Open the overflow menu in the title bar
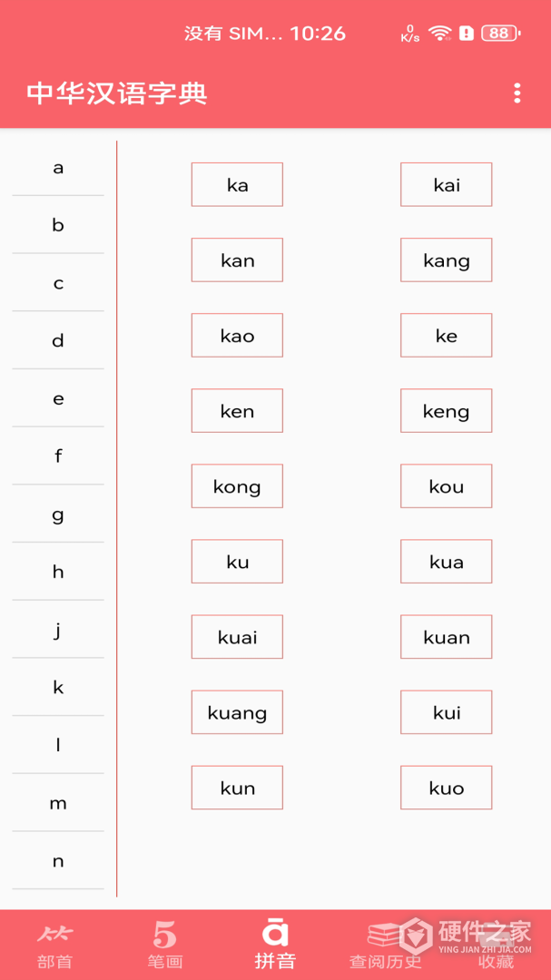Viewport: 551px width, 980px height. click(516, 93)
